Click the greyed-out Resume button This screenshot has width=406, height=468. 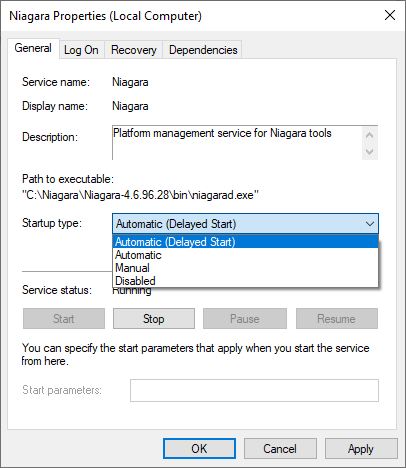click(x=337, y=319)
